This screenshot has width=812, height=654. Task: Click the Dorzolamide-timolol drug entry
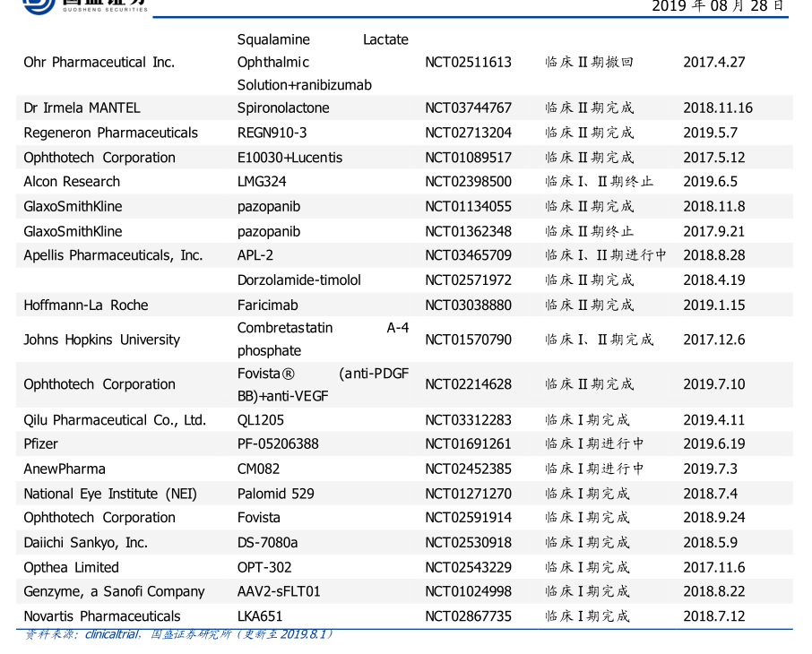tap(298, 280)
